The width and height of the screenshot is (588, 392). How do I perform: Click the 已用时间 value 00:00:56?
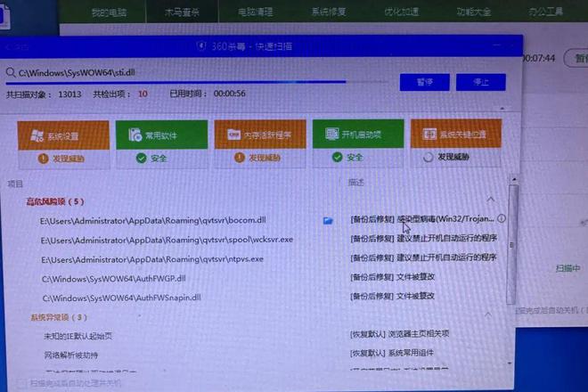230,94
